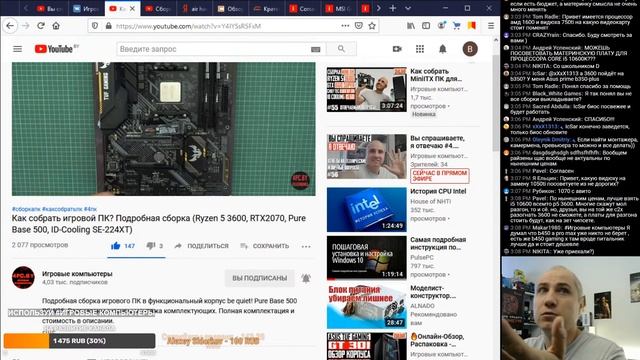The width and height of the screenshot is (640, 360).
Task: Open the create video camera icon
Action: (397, 49)
